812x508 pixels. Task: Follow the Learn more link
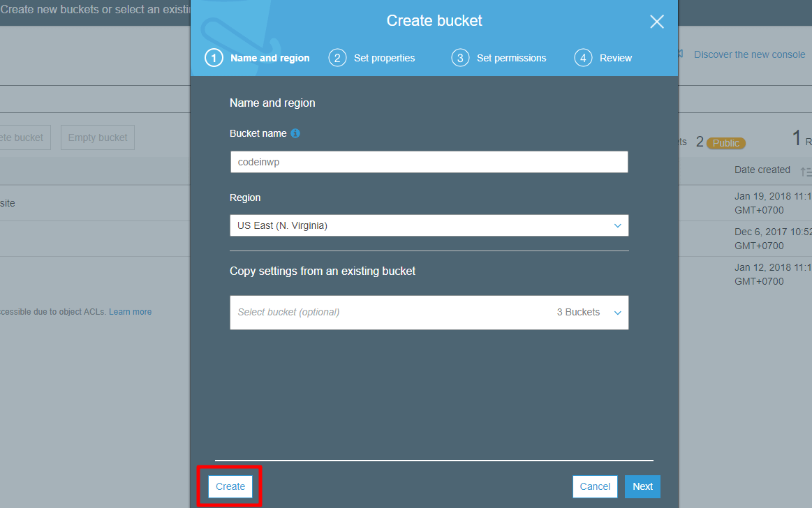[130, 312]
